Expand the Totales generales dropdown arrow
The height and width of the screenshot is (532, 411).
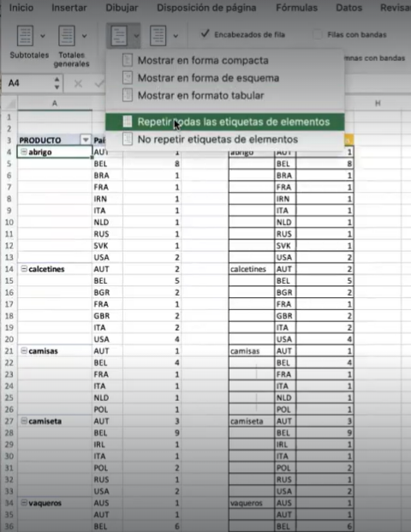[85, 36]
